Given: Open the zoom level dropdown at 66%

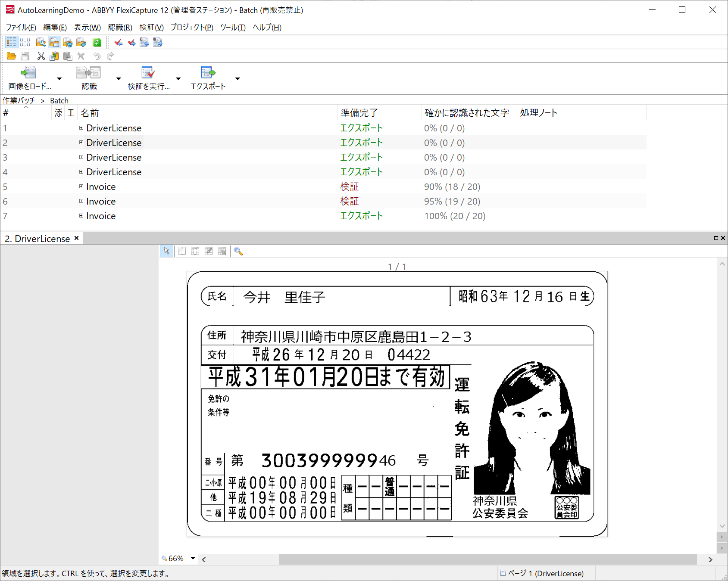Looking at the screenshot, I should 193,558.
